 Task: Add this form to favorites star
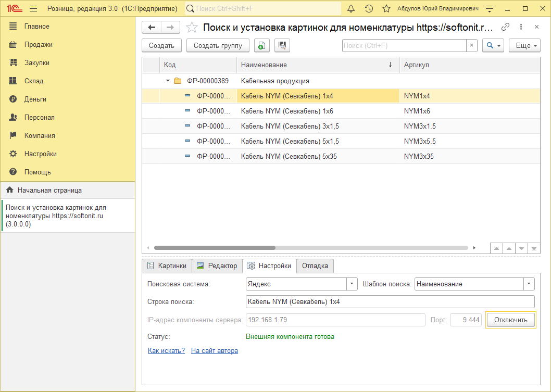192,28
